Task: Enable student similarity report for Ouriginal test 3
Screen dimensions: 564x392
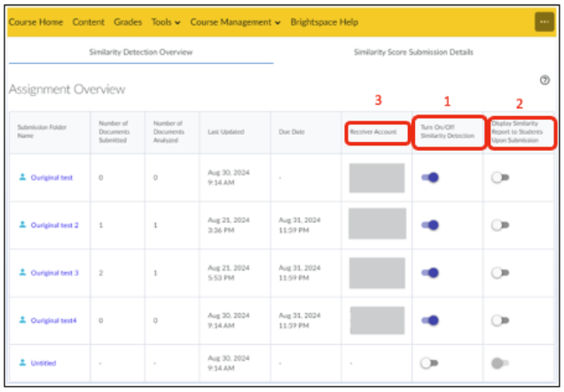Action: (500, 273)
